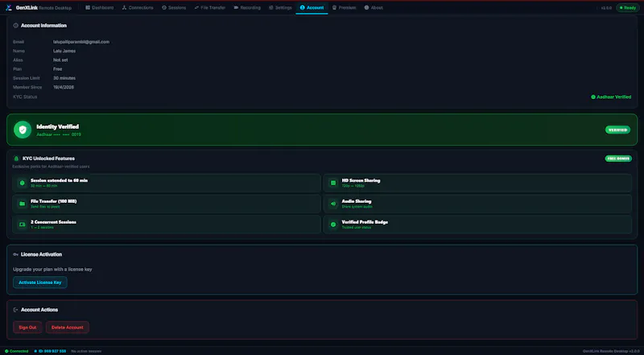This screenshot has width=644, height=355.
Task: Click the Delete Account button
Action: (x=68, y=328)
